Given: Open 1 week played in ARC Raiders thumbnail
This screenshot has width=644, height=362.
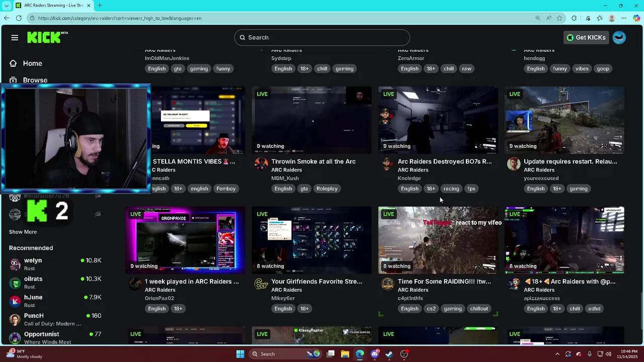Looking at the screenshot, I should [185, 240].
